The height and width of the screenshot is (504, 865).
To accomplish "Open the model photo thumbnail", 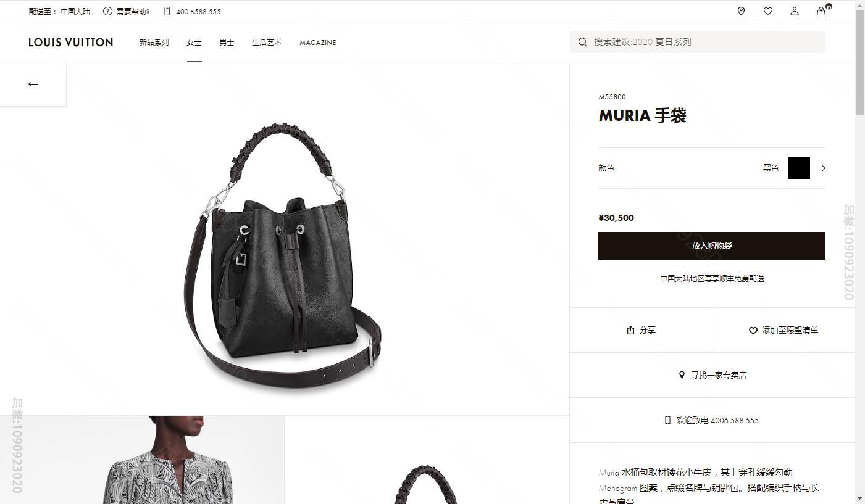I will point(142,460).
